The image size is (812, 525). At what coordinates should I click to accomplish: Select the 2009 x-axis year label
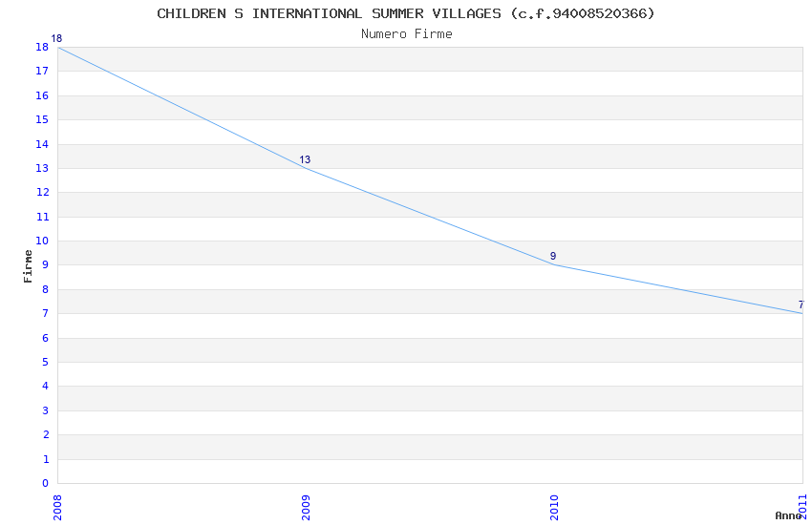[x=306, y=508]
